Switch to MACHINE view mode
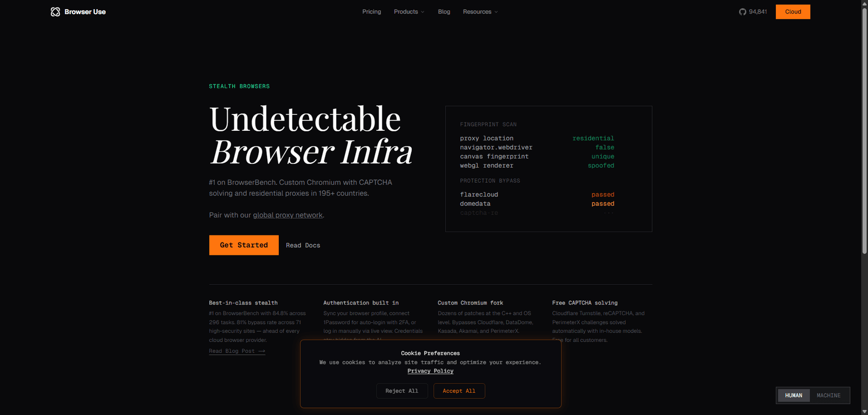This screenshot has width=868, height=415. coord(828,395)
